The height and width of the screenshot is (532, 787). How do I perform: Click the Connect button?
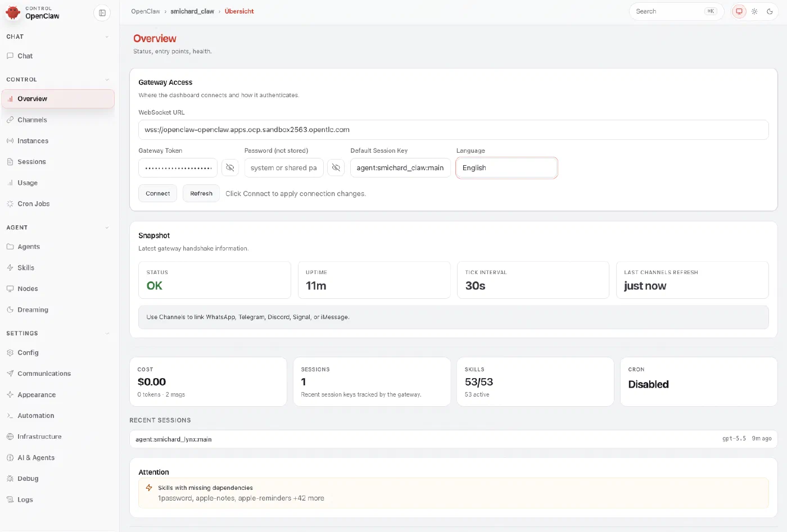[158, 193]
